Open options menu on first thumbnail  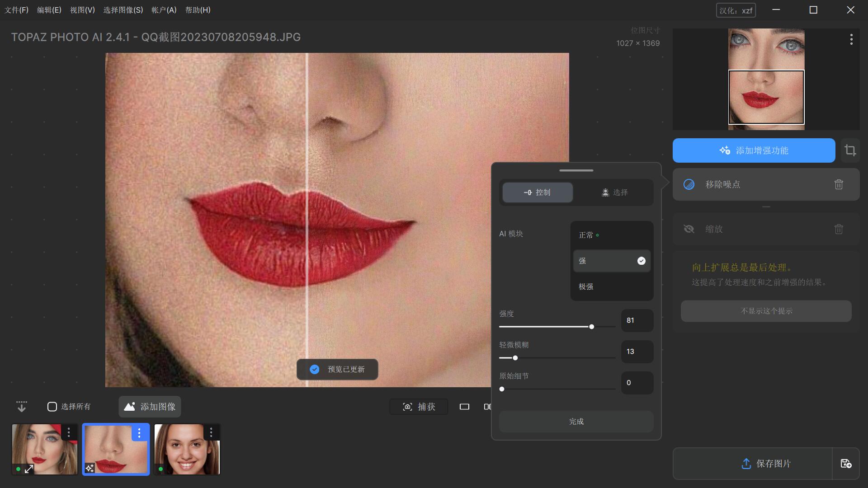coord(69,432)
